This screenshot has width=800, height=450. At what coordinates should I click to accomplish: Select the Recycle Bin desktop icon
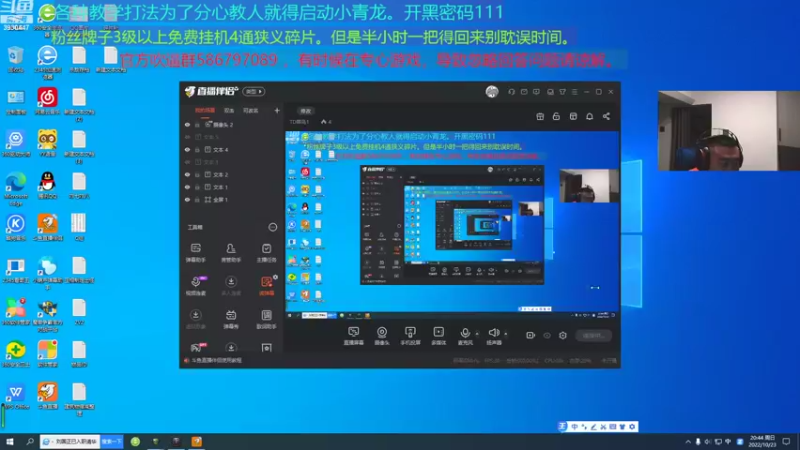tap(16, 60)
